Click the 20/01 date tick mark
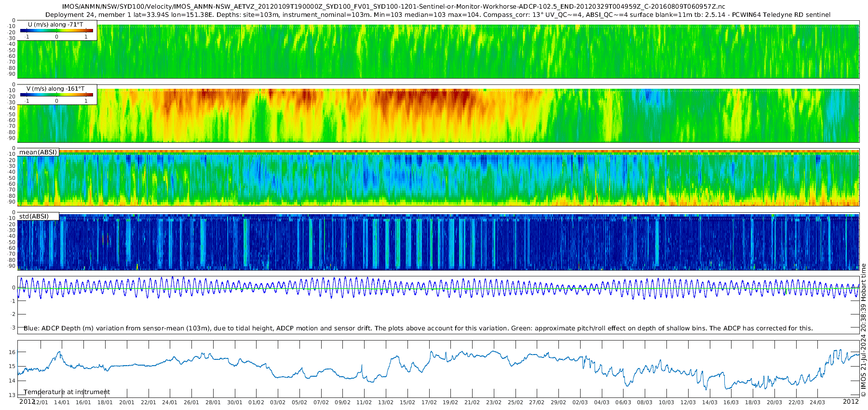This screenshot has height=410, width=868. [x=127, y=402]
